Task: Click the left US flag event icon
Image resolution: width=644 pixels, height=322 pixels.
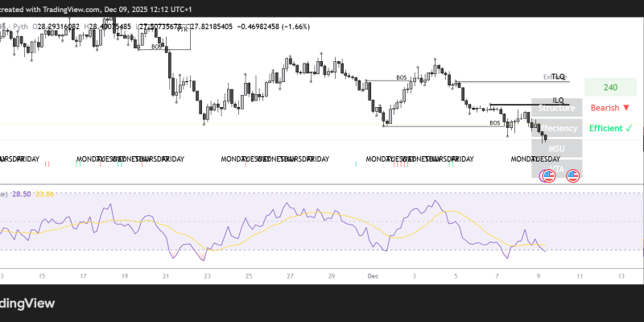Action: coord(547,175)
